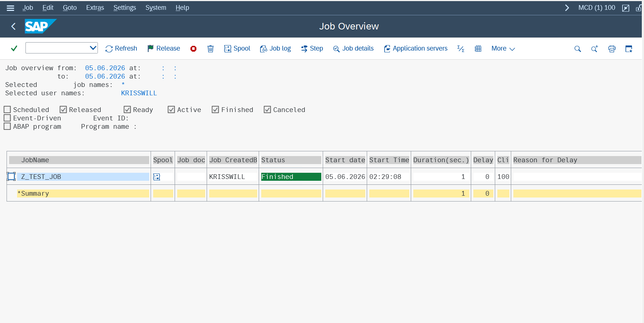The width and height of the screenshot is (644, 323).
Task: Open the Settings menu
Action: click(x=124, y=8)
